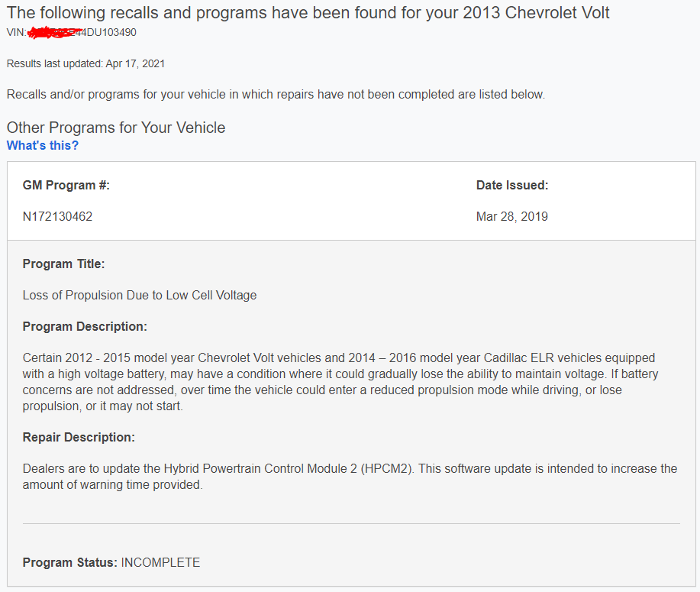The image size is (700, 592).
Task: Click the Loss of Propulsion title text
Action: click(140, 296)
